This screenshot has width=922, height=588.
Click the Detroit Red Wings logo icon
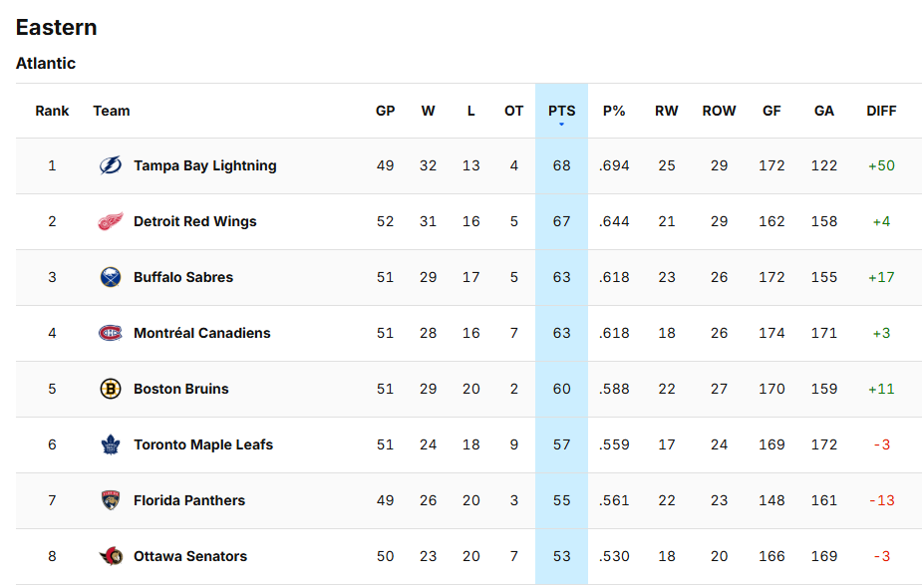pyautogui.click(x=110, y=222)
